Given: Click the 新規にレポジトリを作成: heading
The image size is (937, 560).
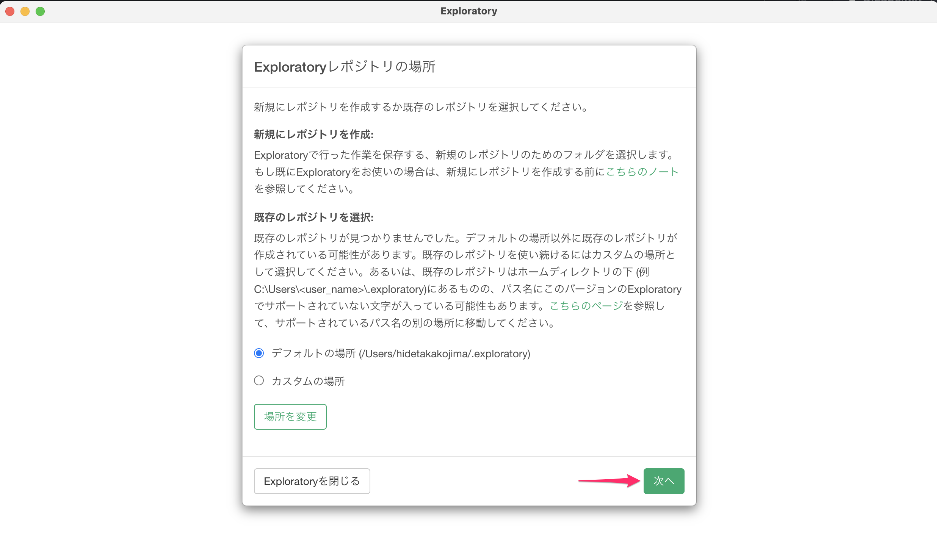Looking at the screenshot, I should (314, 135).
